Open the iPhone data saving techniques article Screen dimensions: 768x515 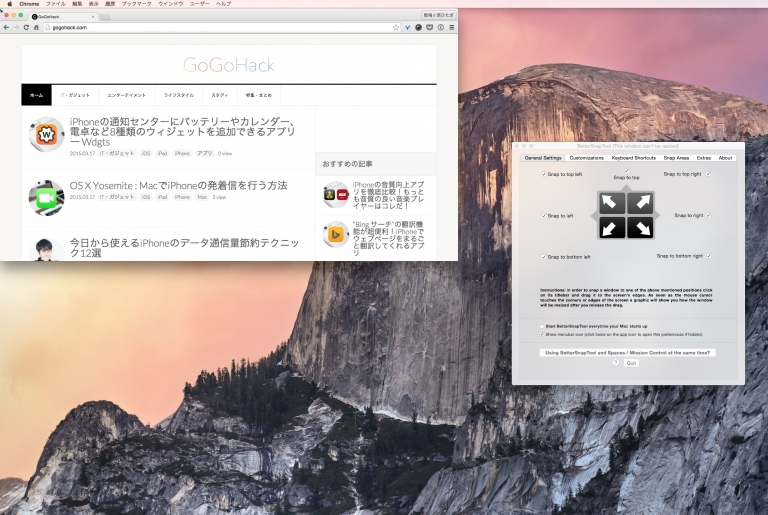(184, 248)
